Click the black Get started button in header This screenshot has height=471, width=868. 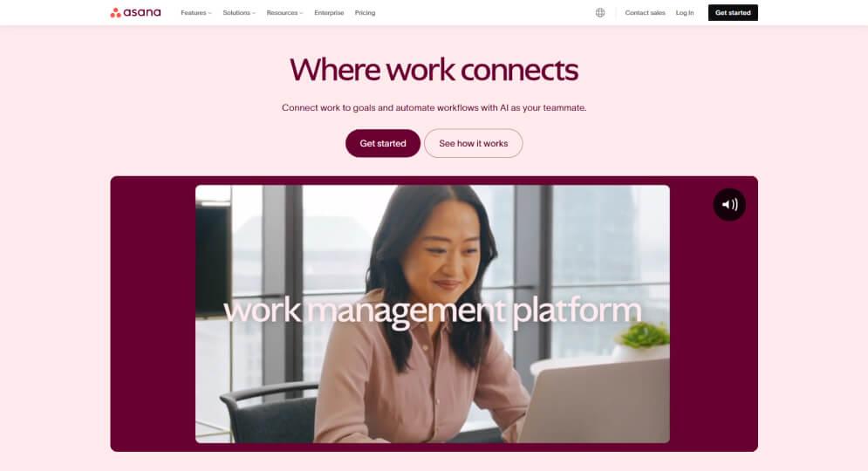tap(733, 13)
